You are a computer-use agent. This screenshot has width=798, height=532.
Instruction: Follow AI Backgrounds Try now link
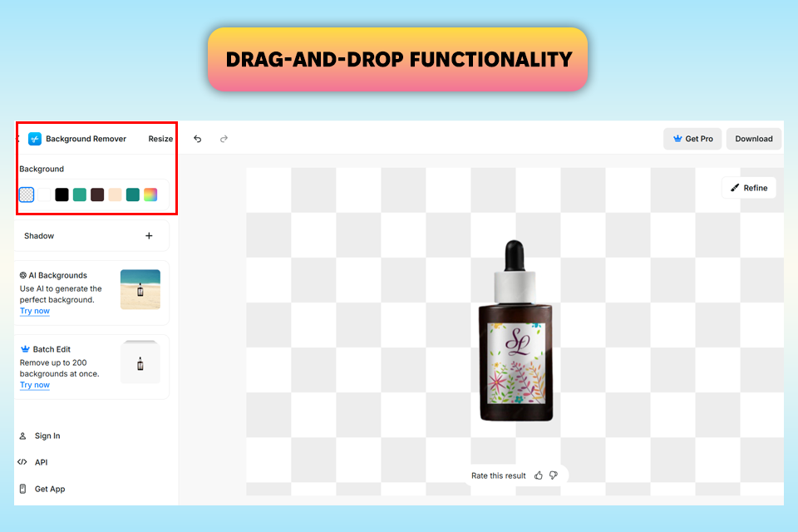coord(35,311)
